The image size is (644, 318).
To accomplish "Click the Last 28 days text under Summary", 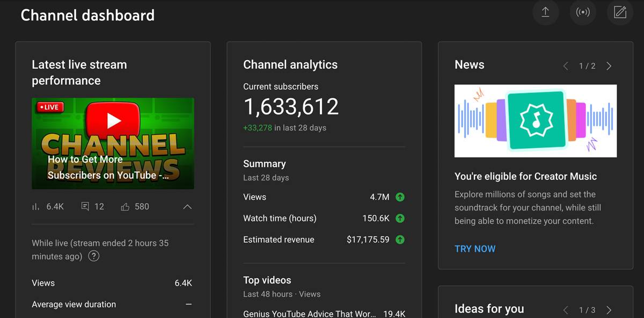I will [x=266, y=178].
